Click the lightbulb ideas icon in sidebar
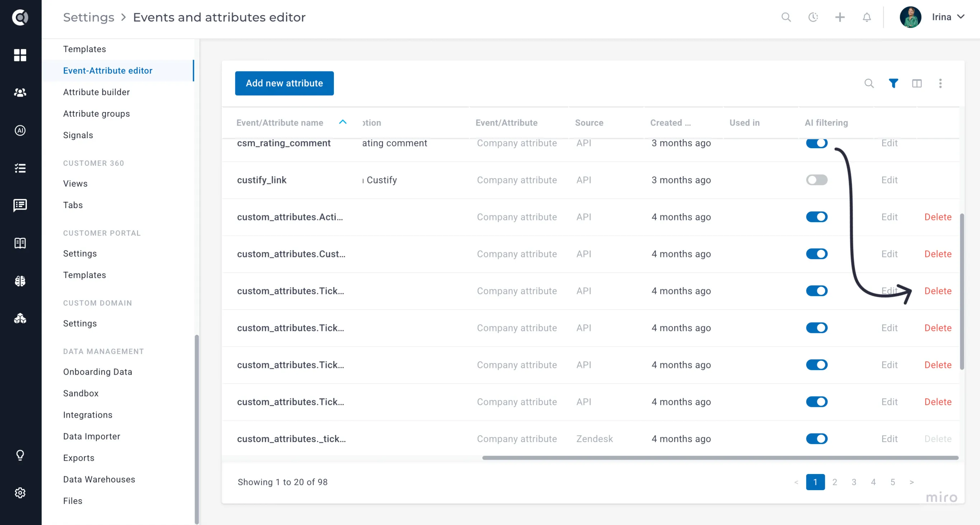 pyautogui.click(x=20, y=455)
